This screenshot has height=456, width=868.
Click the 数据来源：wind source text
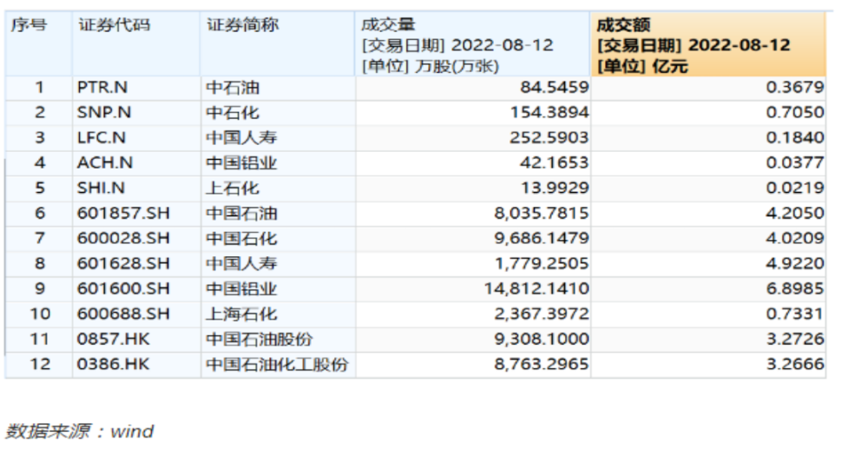(80, 431)
